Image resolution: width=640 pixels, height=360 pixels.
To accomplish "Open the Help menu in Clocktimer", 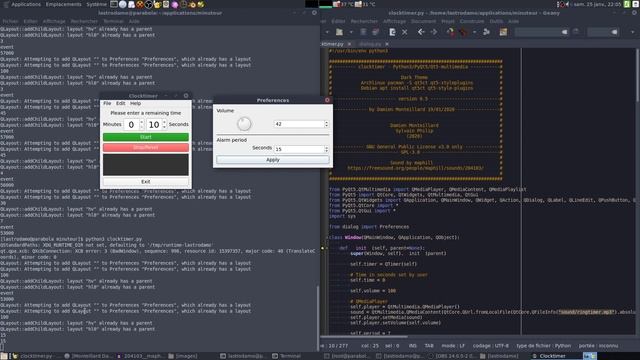I will pos(136,104).
